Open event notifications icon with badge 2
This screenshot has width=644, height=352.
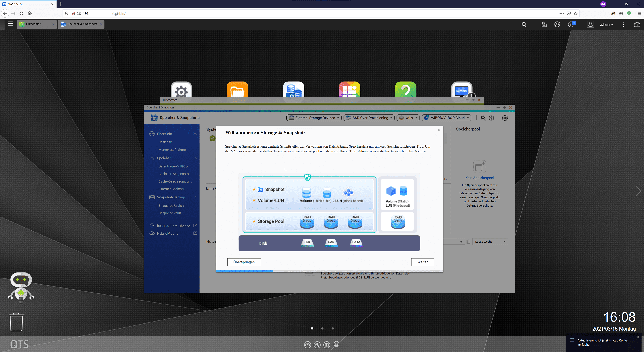(571, 24)
